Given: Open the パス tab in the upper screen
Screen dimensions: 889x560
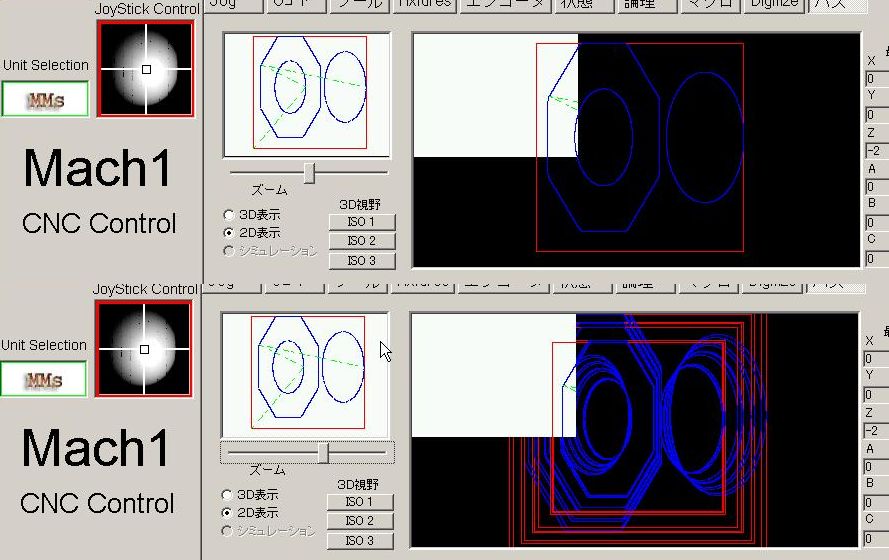Looking at the screenshot, I should pos(836,5).
